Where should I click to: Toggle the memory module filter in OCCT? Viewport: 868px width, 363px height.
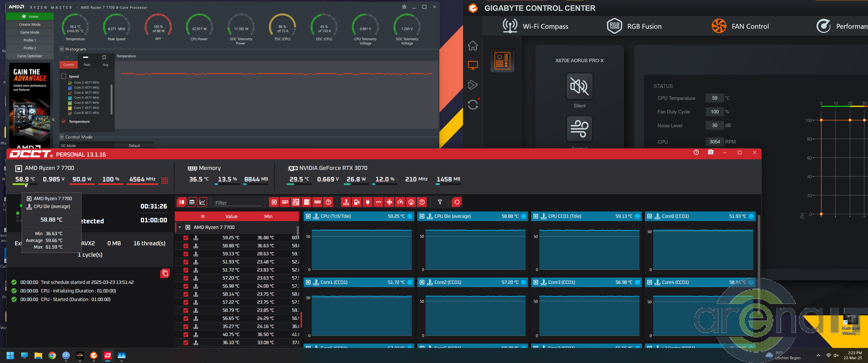[317, 202]
